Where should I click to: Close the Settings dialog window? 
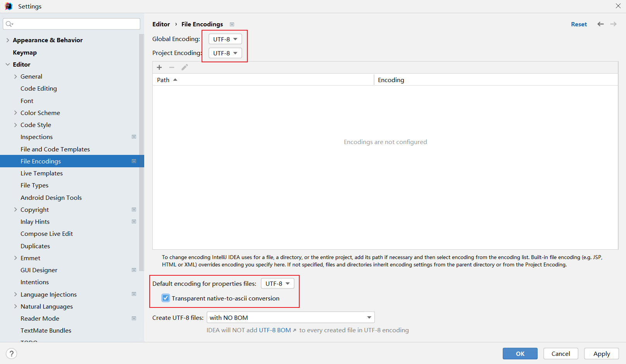[618, 6]
